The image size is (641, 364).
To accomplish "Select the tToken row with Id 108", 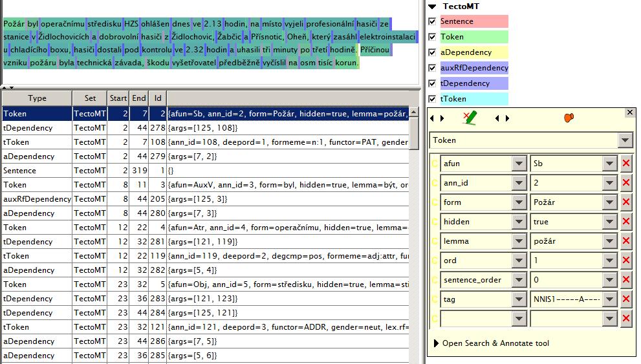I will pyautogui.click(x=205, y=142).
